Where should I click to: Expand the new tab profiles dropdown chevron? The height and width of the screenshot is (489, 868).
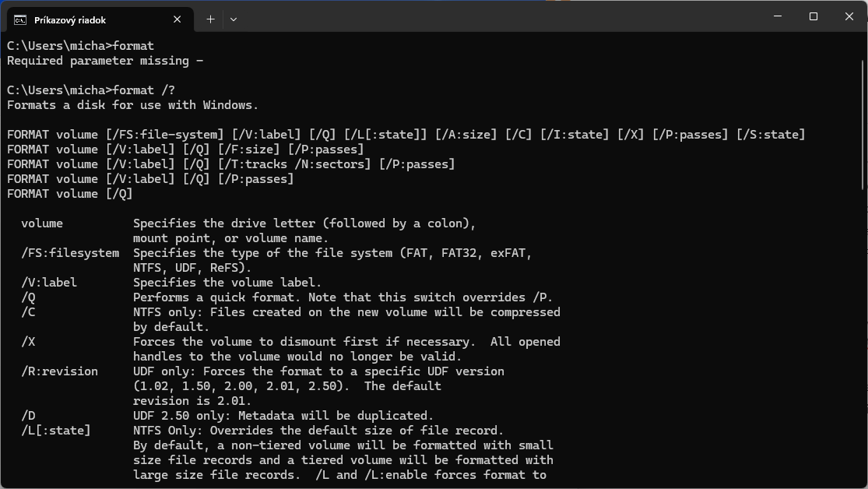click(234, 19)
